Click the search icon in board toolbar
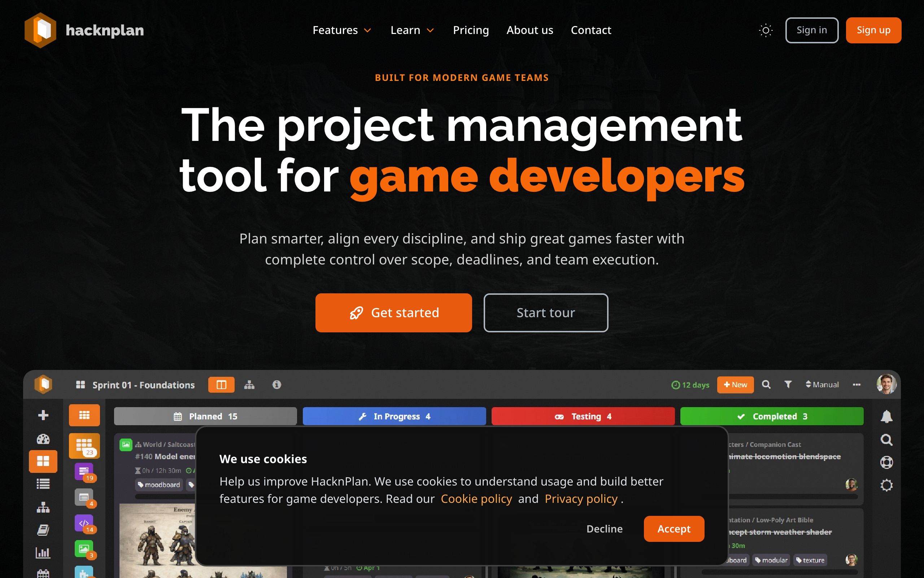 click(766, 385)
